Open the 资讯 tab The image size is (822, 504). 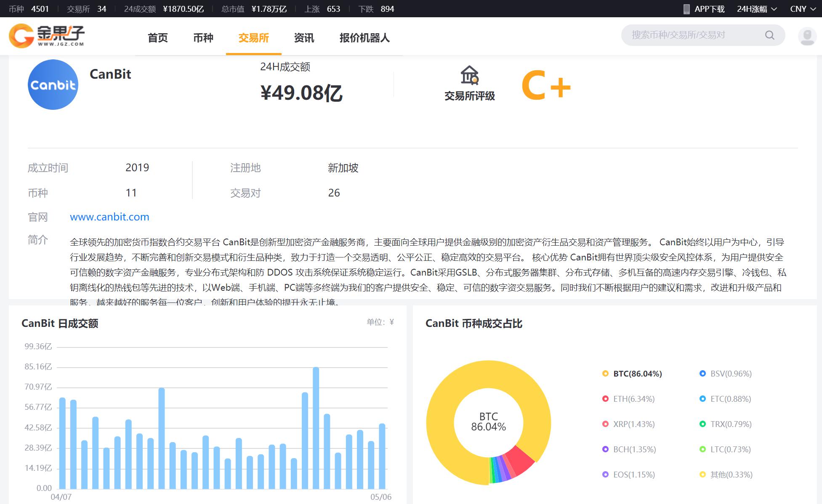[x=304, y=38]
